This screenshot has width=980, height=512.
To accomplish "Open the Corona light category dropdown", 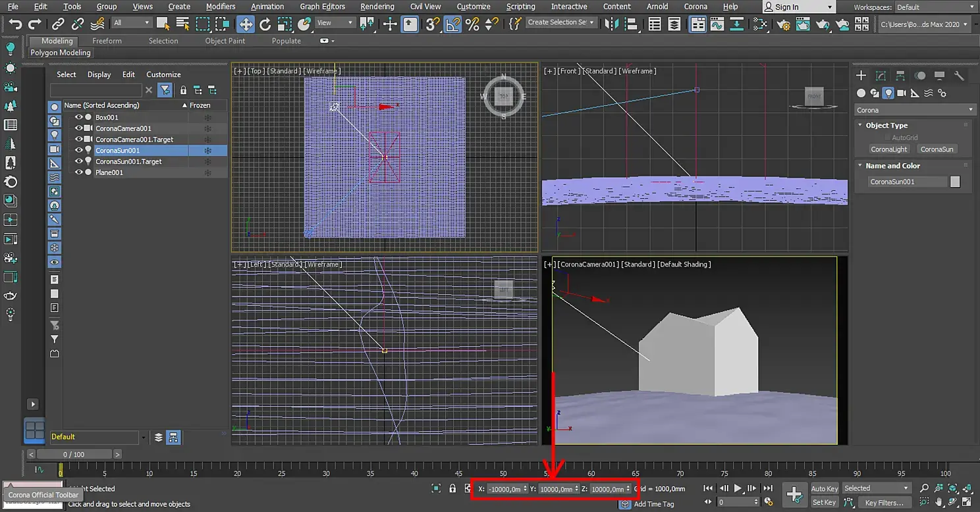I will click(915, 110).
